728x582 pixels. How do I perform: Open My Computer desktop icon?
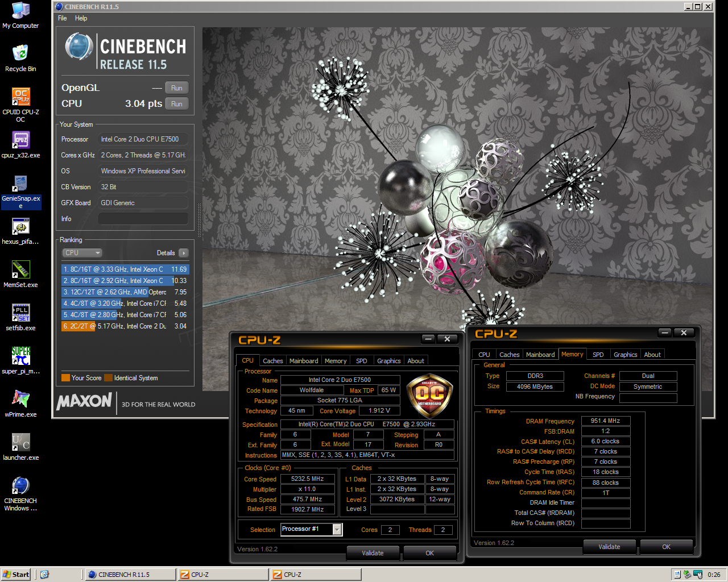(x=20, y=15)
